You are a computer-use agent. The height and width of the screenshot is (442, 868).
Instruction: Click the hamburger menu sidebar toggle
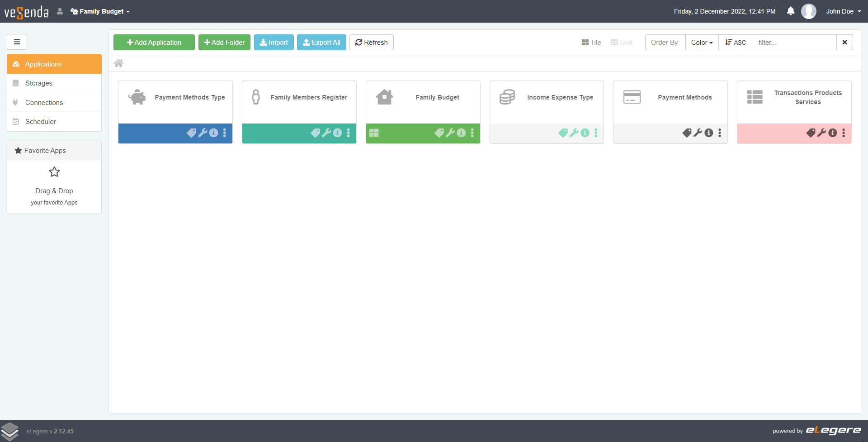(x=17, y=42)
